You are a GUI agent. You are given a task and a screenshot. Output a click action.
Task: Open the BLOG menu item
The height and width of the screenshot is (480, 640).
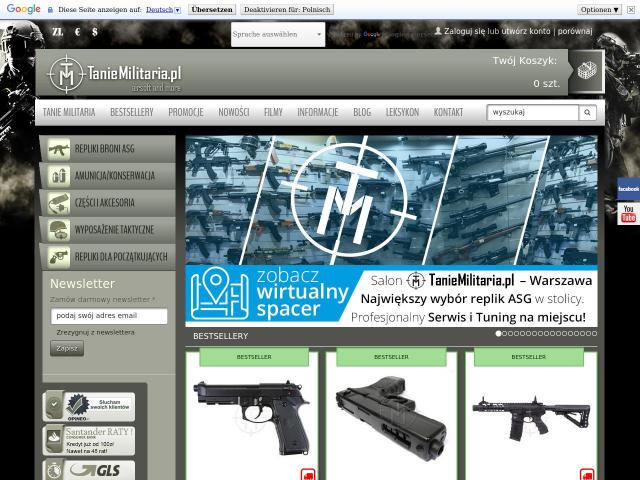pyautogui.click(x=362, y=112)
